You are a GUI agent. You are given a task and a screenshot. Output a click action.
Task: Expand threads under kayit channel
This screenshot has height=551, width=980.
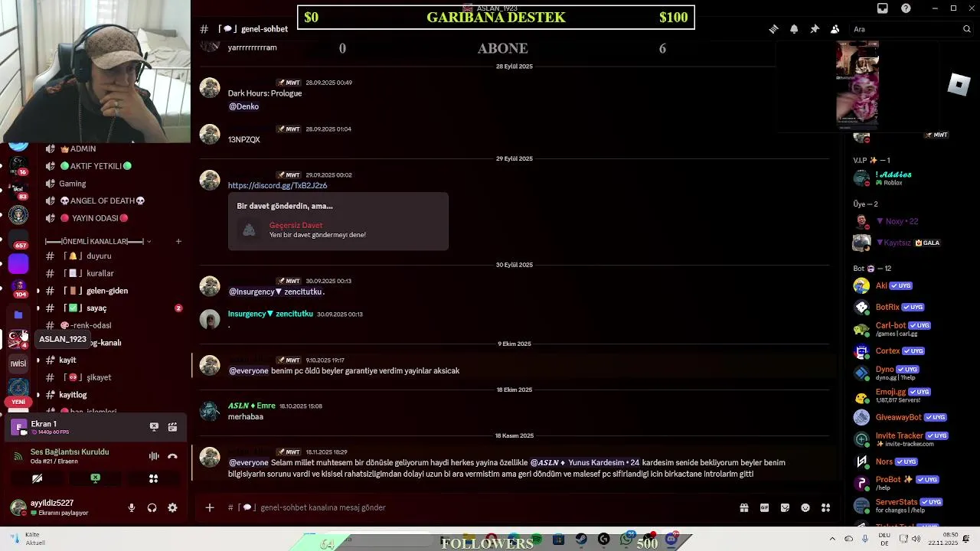click(38, 360)
